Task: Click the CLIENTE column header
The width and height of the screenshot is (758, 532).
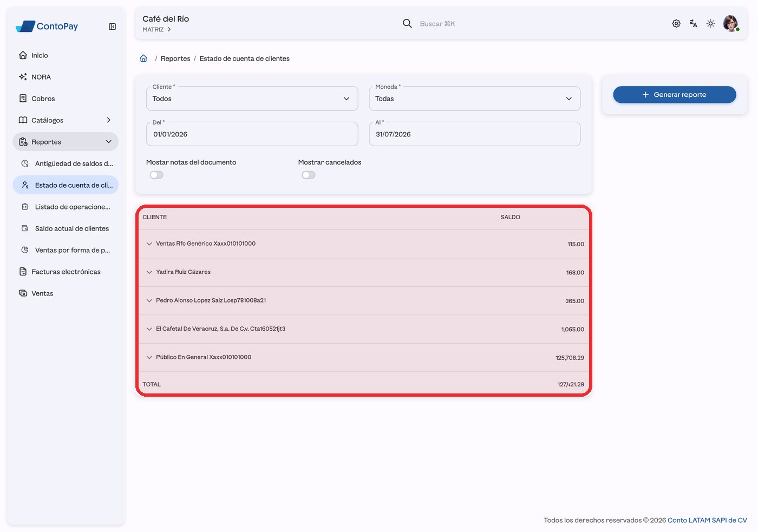Action: tap(155, 217)
